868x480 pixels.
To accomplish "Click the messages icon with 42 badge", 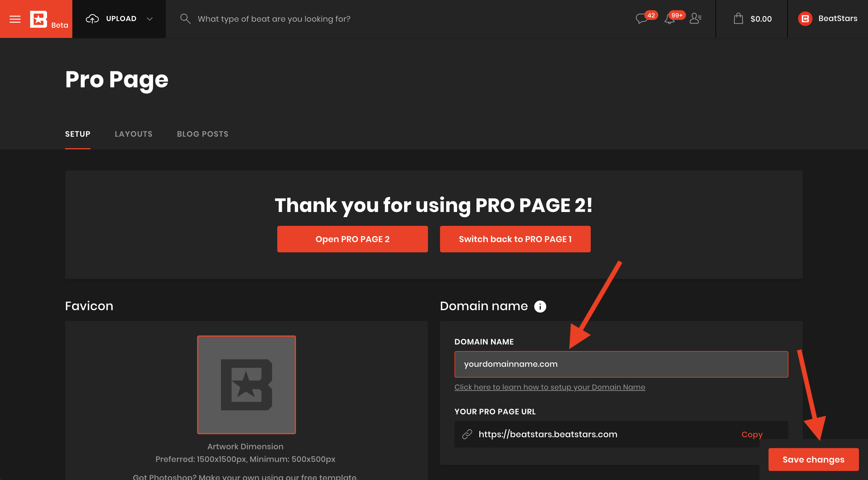I will coord(643,18).
